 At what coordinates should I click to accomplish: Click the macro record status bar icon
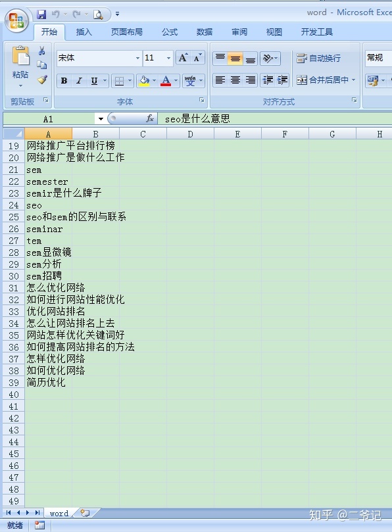pyautogui.click(x=39, y=525)
